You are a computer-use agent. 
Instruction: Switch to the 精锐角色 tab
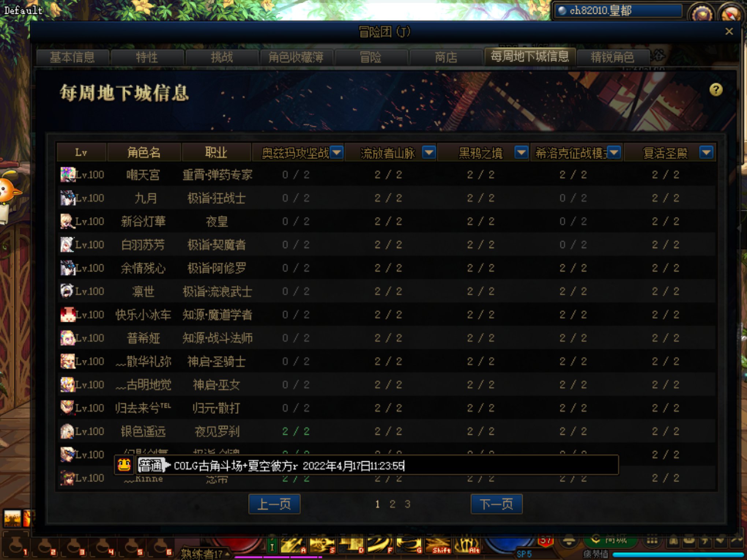[x=613, y=57]
